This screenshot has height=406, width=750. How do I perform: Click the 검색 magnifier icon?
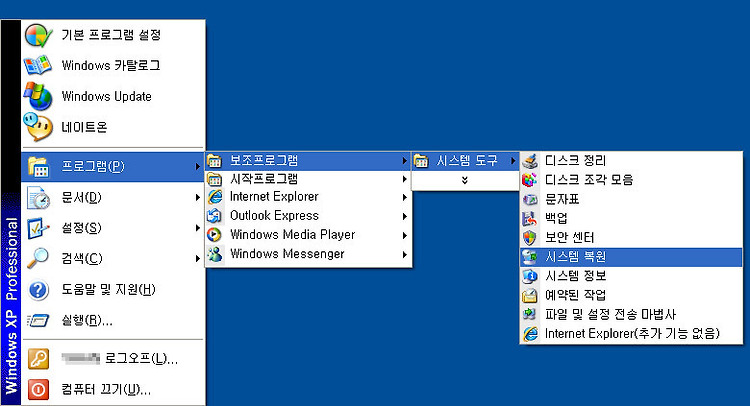coord(38,259)
